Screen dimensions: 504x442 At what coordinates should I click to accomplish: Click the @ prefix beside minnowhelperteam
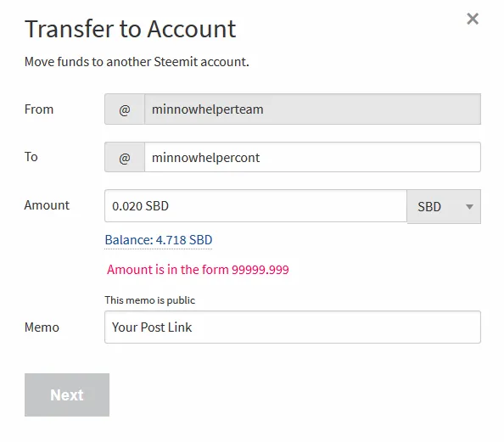tap(125, 109)
